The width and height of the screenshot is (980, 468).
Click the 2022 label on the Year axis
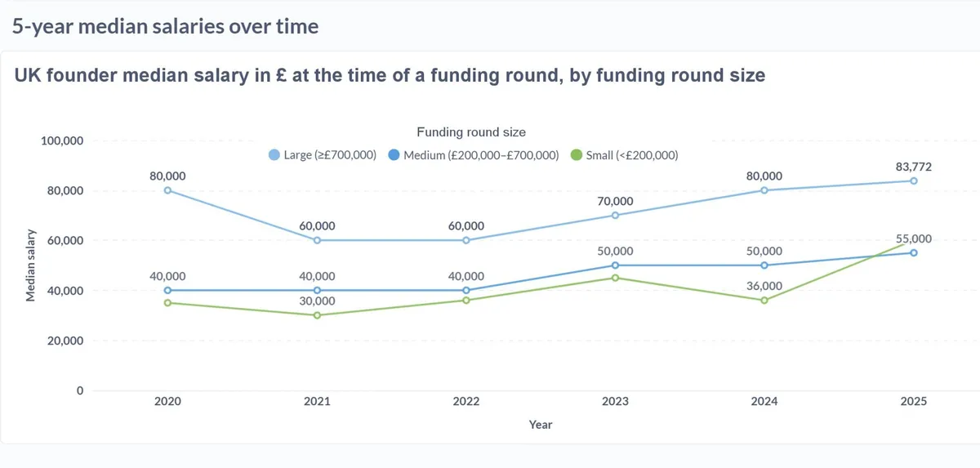[x=466, y=402]
